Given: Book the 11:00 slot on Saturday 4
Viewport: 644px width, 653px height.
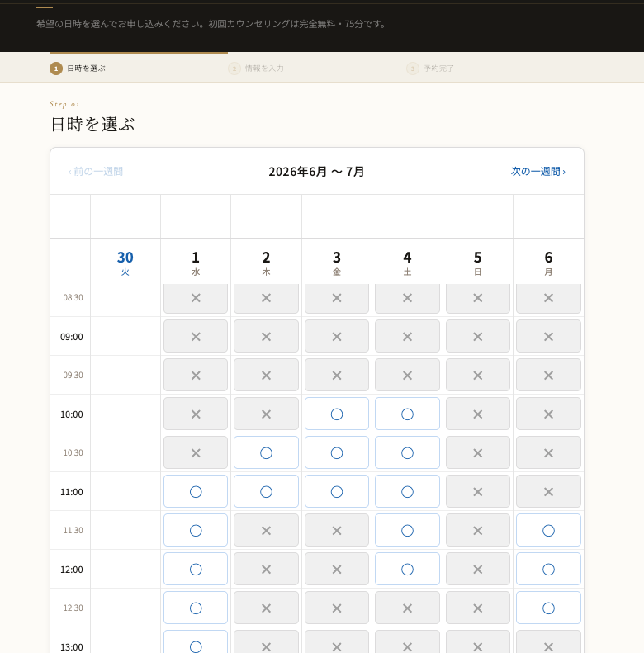Looking at the screenshot, I should pos(407,491).
